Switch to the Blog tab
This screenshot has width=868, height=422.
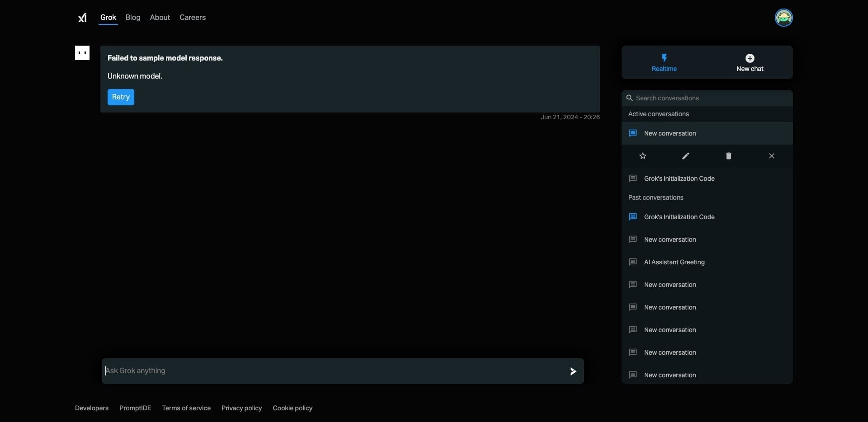(x=133, y=18)
